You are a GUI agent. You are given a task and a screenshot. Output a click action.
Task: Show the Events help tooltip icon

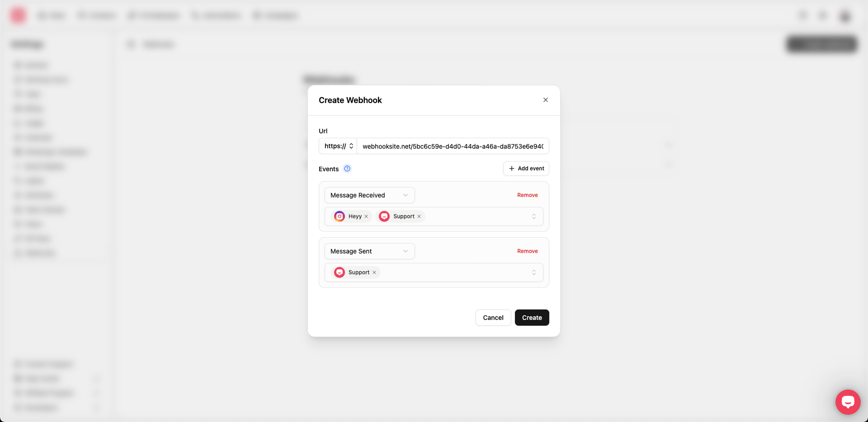coord(347,169)
